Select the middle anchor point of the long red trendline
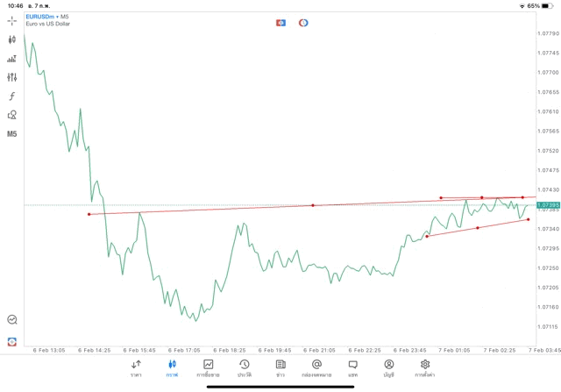 pyautogui.click(x=313, y=205)
